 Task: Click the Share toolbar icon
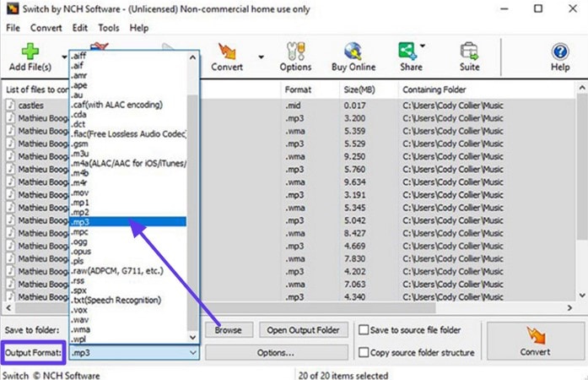[x=407, y=52]
